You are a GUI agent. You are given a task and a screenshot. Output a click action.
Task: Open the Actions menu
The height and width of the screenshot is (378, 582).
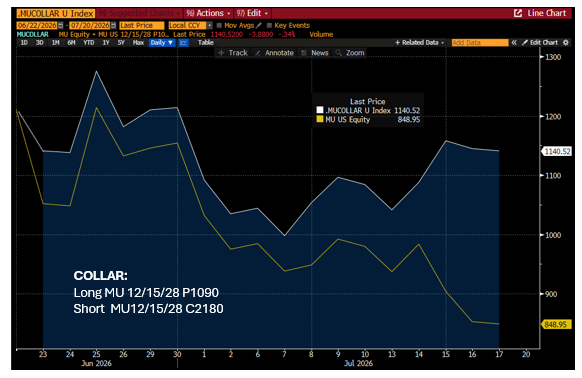tap(208, 13)
